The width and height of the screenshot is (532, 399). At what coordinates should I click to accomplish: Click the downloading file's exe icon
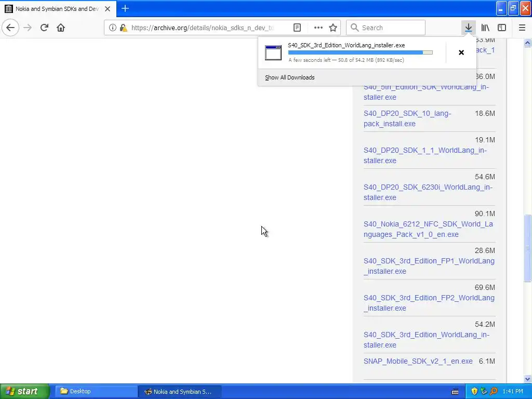pos(273,52)
